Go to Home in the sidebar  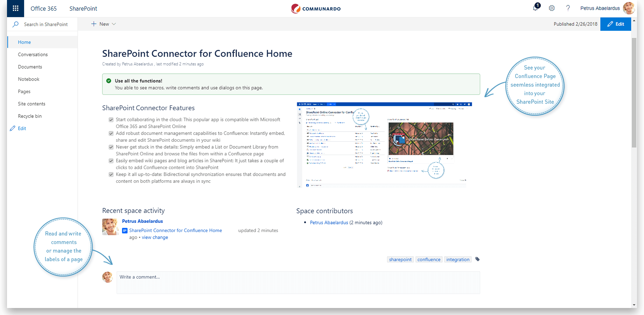tap(42, 42)
